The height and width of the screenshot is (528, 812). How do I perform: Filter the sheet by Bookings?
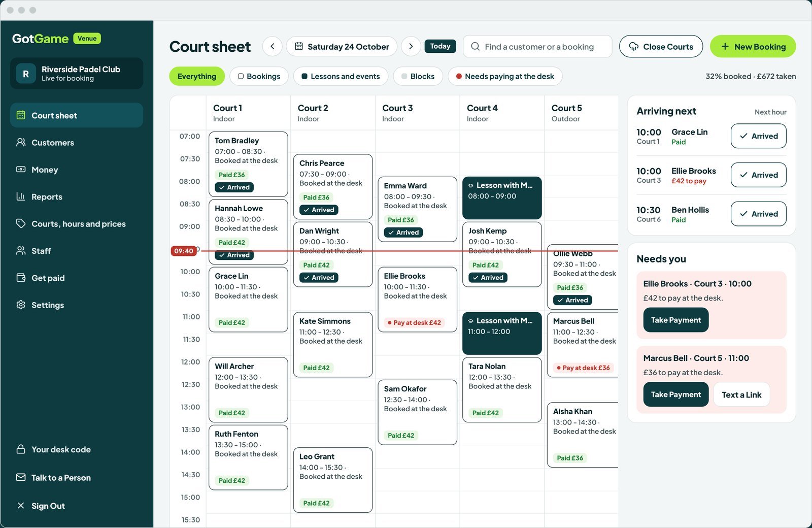tap(259, 76)
